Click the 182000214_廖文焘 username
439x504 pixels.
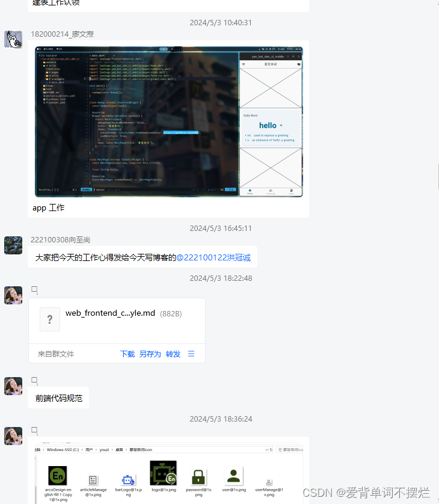click(62, 34)
